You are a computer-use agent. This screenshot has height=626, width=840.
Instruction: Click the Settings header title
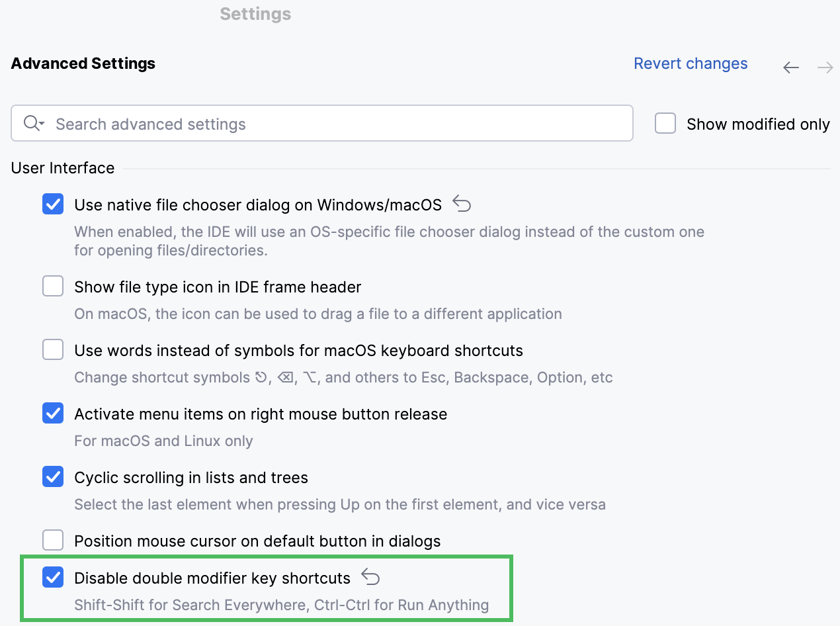pyautogui.click(x=255, y=13)
